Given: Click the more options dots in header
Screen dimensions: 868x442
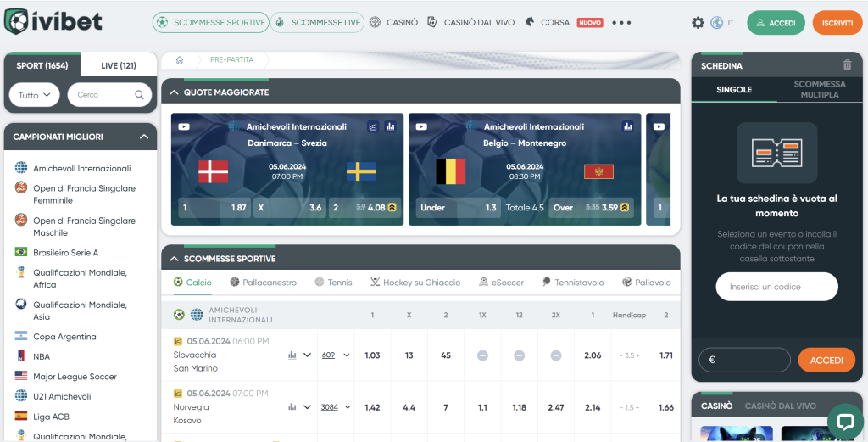Looking at the screenshot, I should pos(621,23).
